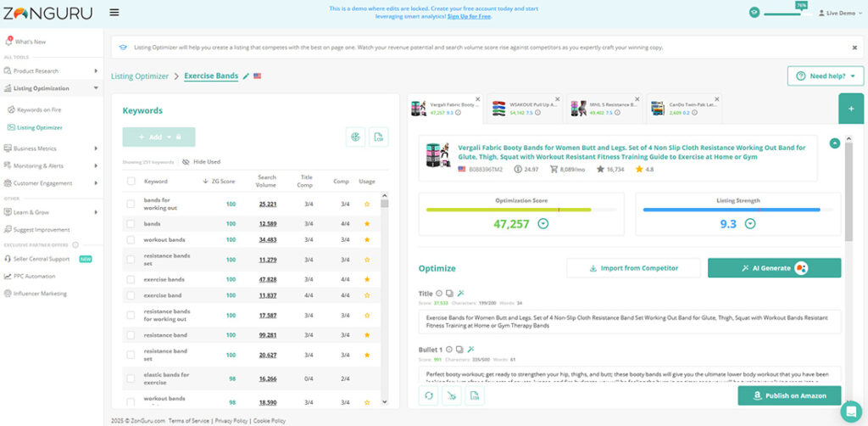Check the 'bands' keyword row checkbox
Image resolution: width=868 pixels, height=426 pixels.
click(x=131, y=224)
